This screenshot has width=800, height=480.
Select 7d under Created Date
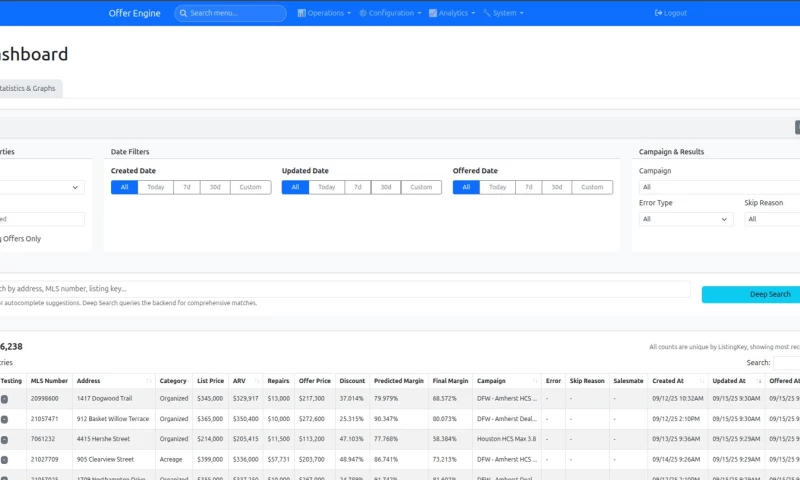click(x=187, y=187)
